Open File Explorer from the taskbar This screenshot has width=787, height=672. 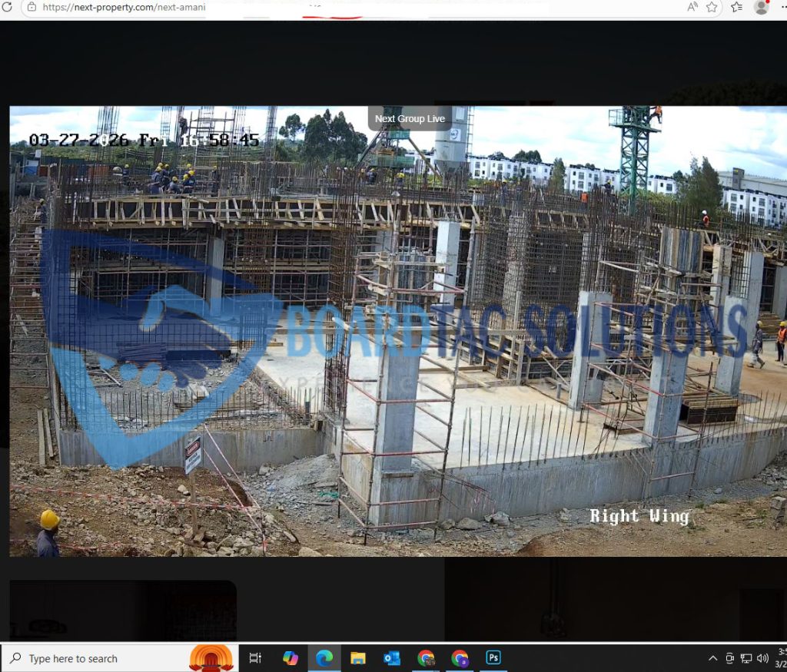(358, 658)
